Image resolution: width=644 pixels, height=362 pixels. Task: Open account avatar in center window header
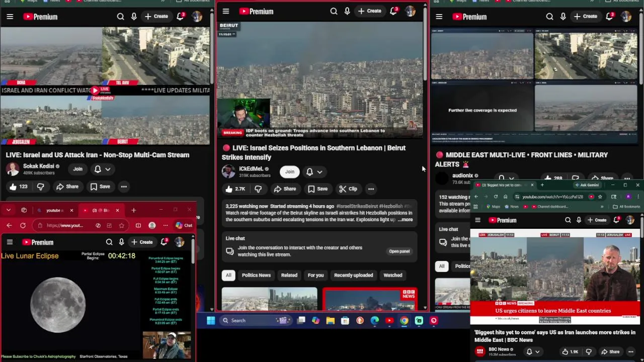pyautogui.click(x=410, y=11)
